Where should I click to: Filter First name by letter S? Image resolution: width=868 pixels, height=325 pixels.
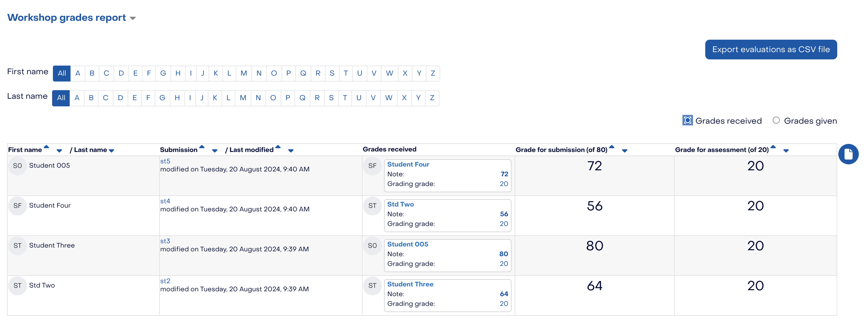[332, 73]
